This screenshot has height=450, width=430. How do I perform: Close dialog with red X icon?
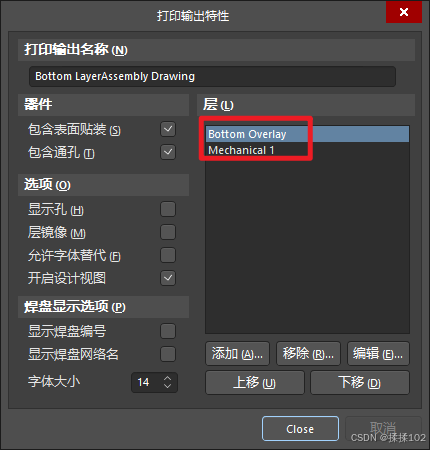coord(404,12)
